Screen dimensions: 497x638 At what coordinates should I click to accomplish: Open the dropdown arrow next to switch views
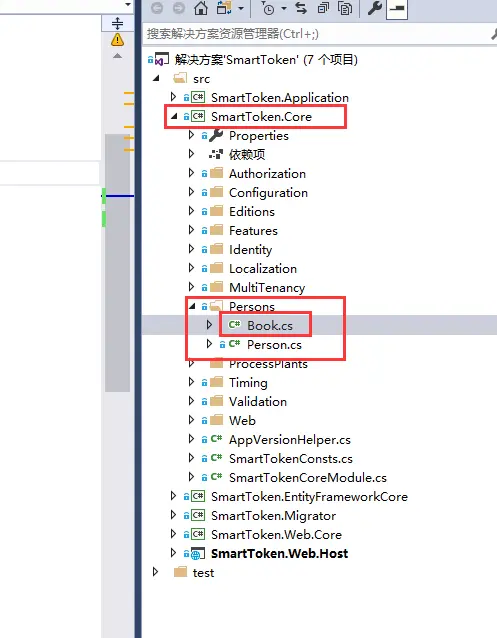pyautogui.click(x=241, y=9)
